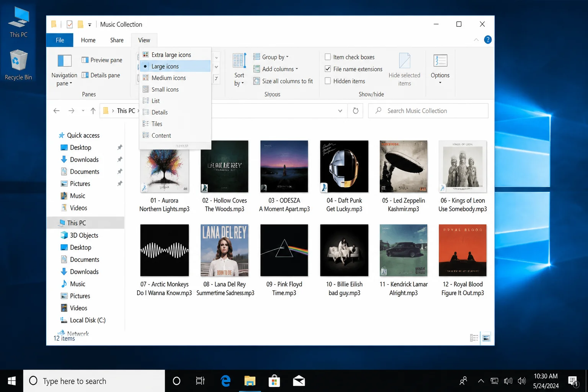The image size is (588, 392).
Task: Click the quick access Properties checkmark icon
Action: click(70, 24)
